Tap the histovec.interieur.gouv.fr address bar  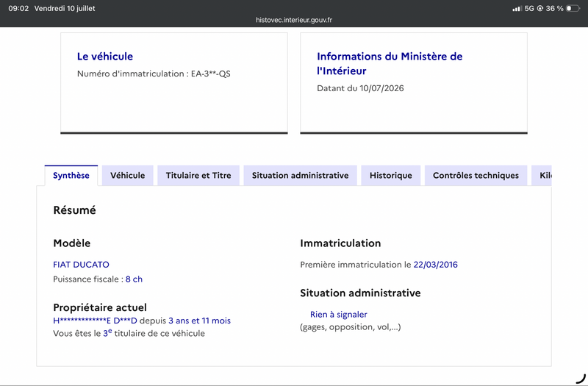click(x=294, y=20)
